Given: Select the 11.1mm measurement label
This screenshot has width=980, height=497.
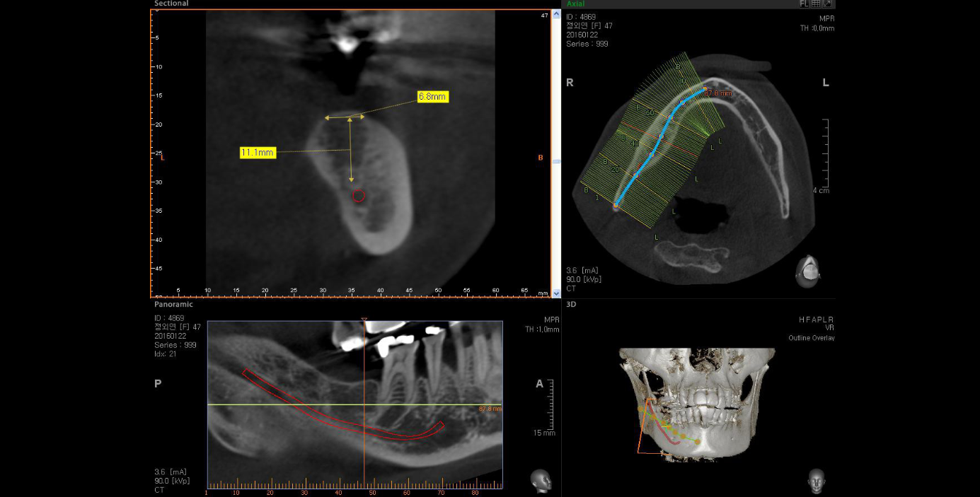Looking at the screenshot, I should pos(258,152).
